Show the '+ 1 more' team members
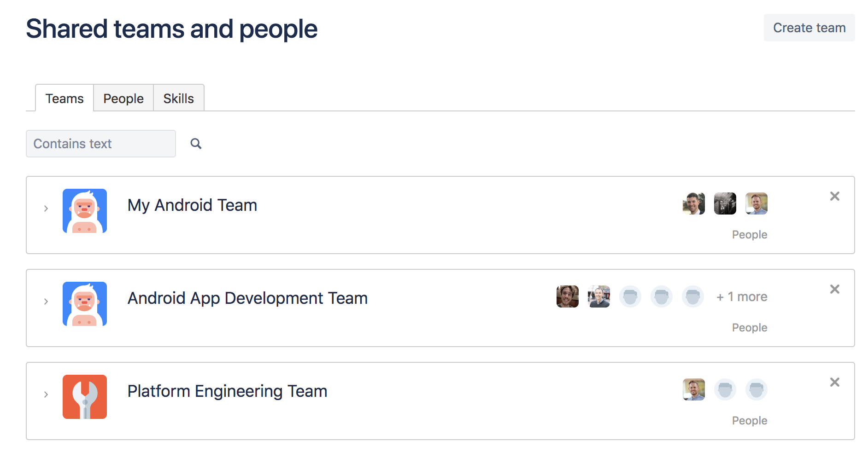 [x=742, y=297]
